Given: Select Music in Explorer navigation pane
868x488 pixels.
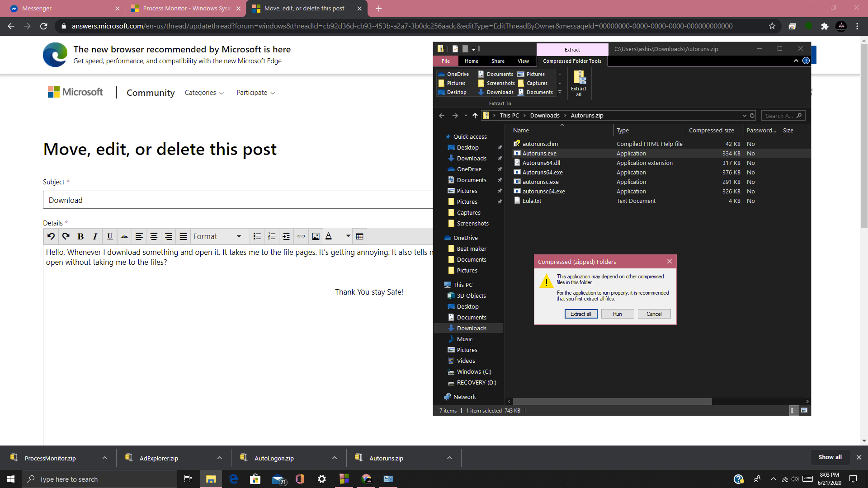Looking at the screenshot, I should tap(464, 339).
